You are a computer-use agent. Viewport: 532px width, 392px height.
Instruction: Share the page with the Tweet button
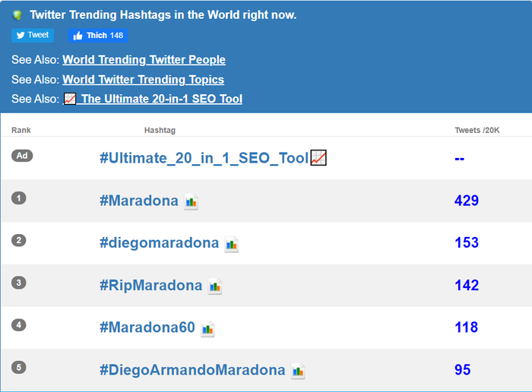[33, 35]
